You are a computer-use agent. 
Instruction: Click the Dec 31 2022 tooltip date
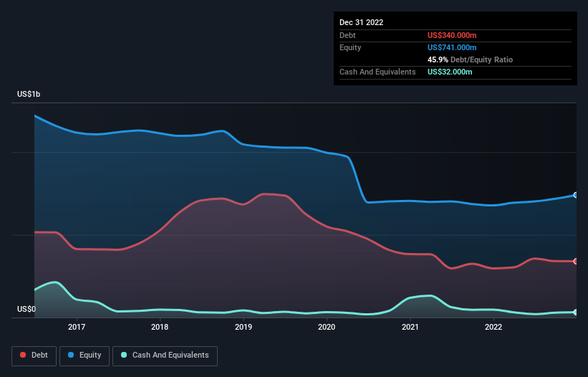click(361, 22)
